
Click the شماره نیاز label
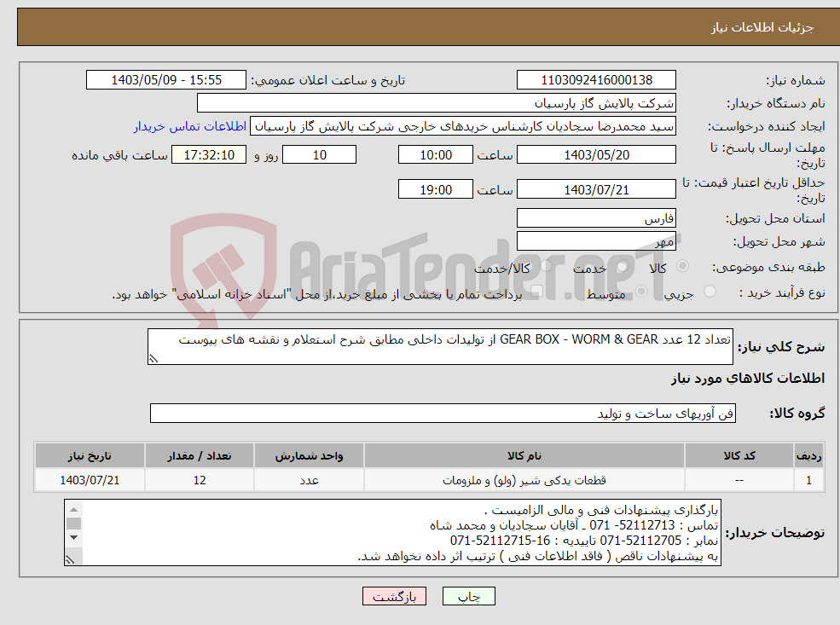tap(796, 81)
